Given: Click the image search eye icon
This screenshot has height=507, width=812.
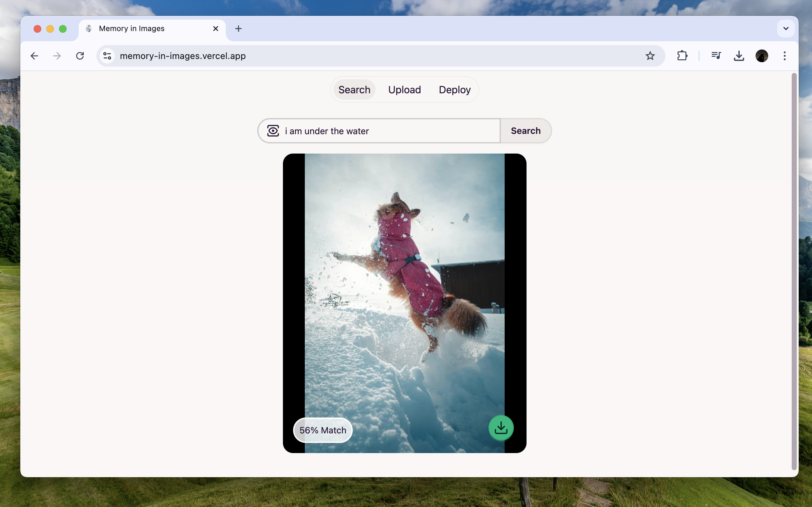Looking at the screenshot, I should pyautogui.click(x=273, y=131).
